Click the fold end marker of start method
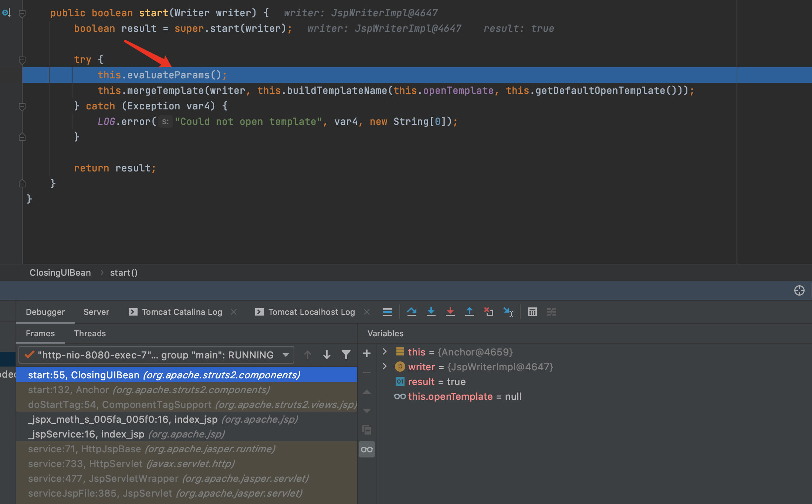This screenshot has height=504, width=812. coord(22,183)
